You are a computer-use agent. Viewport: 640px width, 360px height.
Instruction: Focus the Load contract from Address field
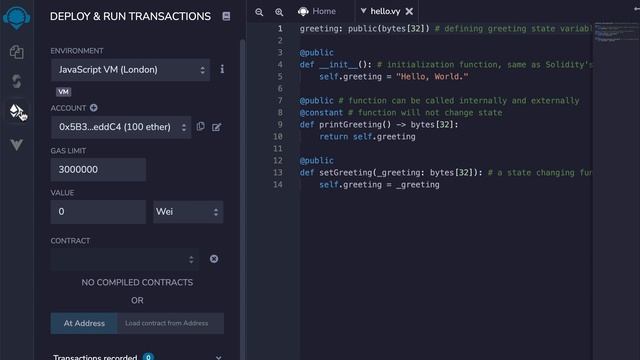[x=170, y=323]
